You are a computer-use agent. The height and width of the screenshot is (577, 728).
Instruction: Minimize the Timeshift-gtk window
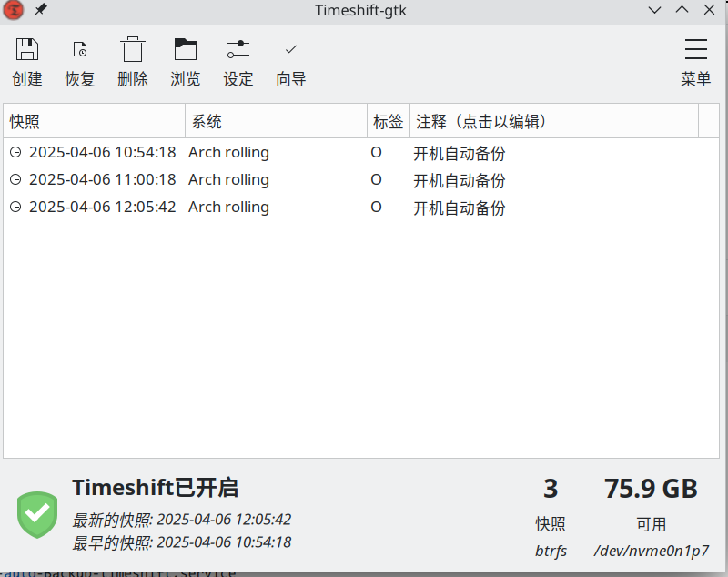[x=654, y=10]
